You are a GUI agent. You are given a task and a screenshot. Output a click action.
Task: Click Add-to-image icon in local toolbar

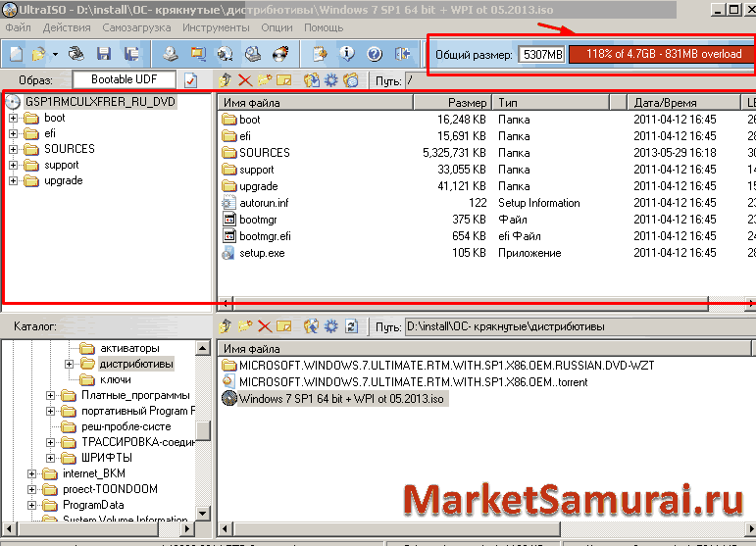coord(312,326)
